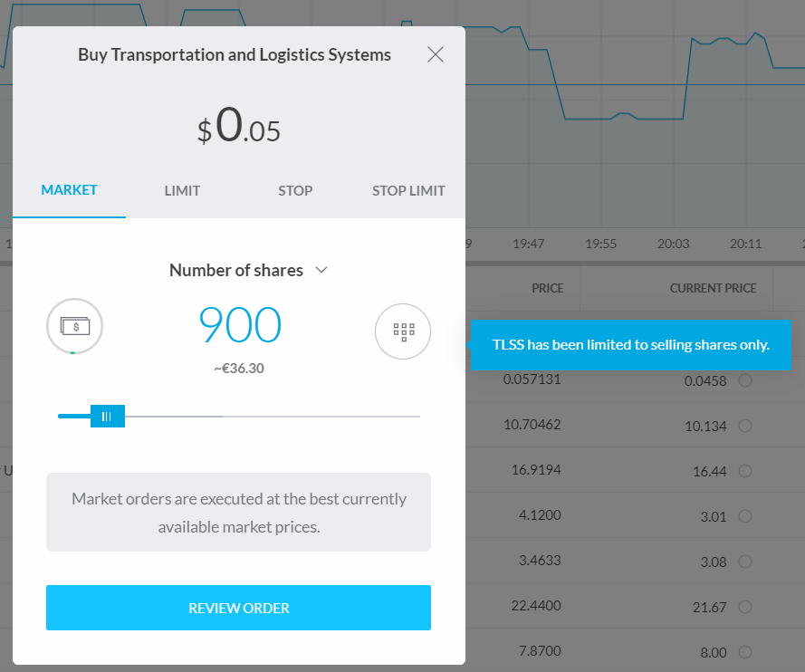Click the cash amount icon
The width and height of the screenshot is (805, 672).
(x=75, y=325)
